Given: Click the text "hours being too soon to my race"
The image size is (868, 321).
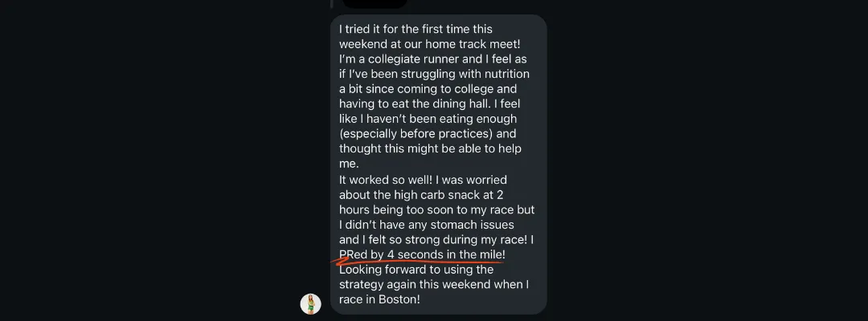Looking at the screenshot, I should pos(428,209).
